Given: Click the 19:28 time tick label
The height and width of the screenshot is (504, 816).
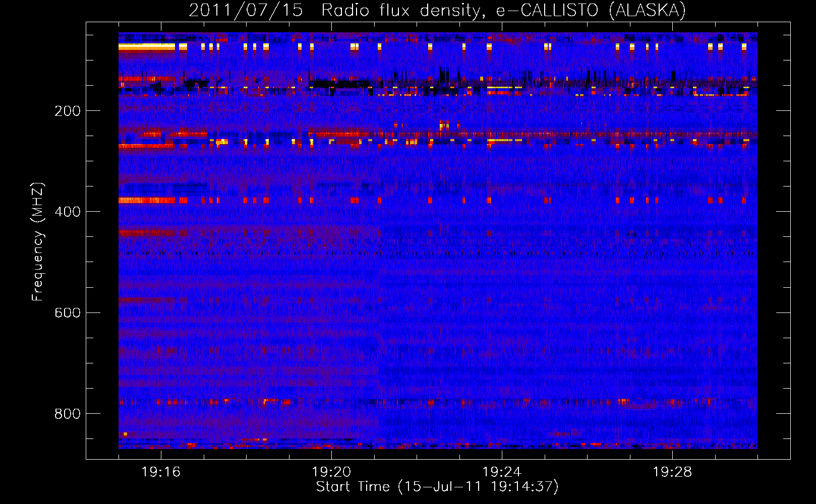Looking at the screenshot, I should coord(672,472).
